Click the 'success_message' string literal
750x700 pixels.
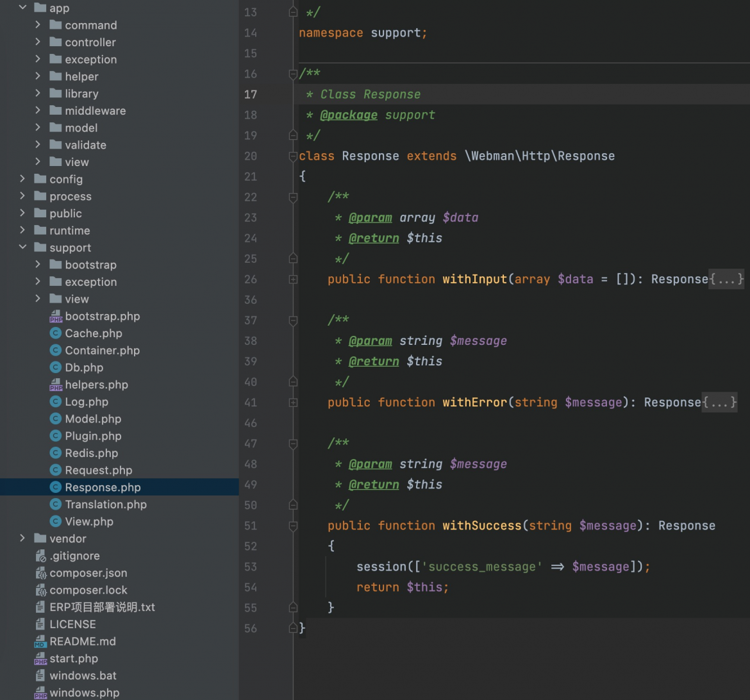pos(482,567)
